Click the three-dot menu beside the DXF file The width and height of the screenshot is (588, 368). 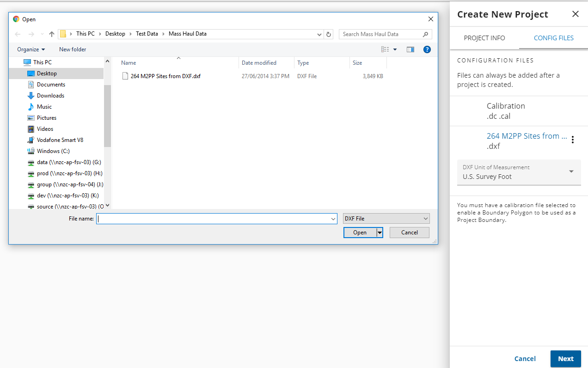click(x=573, y=140)
